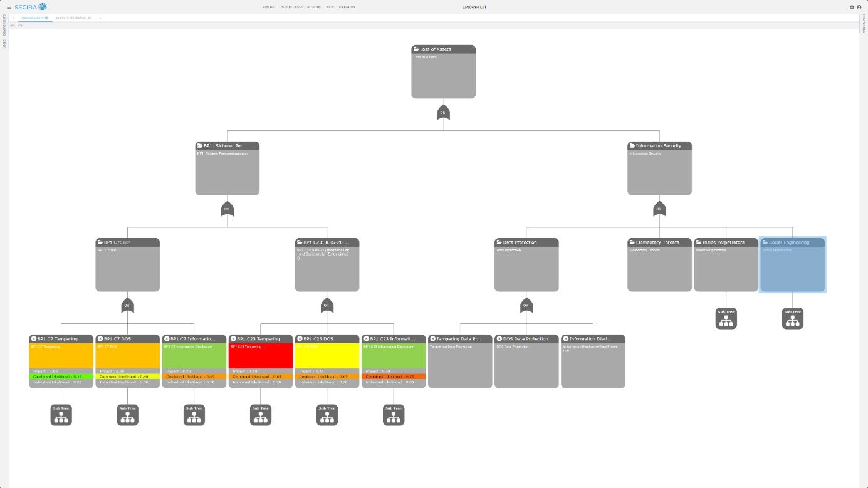
Task: Open Sub Tree icon under BP1 C7 Tampering
Action: click(x=61, y=415)
